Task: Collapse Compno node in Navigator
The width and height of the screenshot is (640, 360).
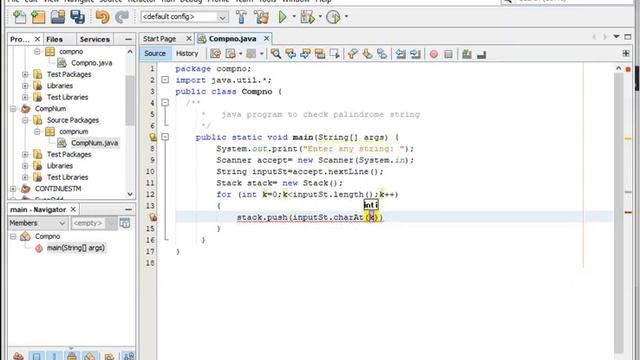Action: (x=13, y=236)
